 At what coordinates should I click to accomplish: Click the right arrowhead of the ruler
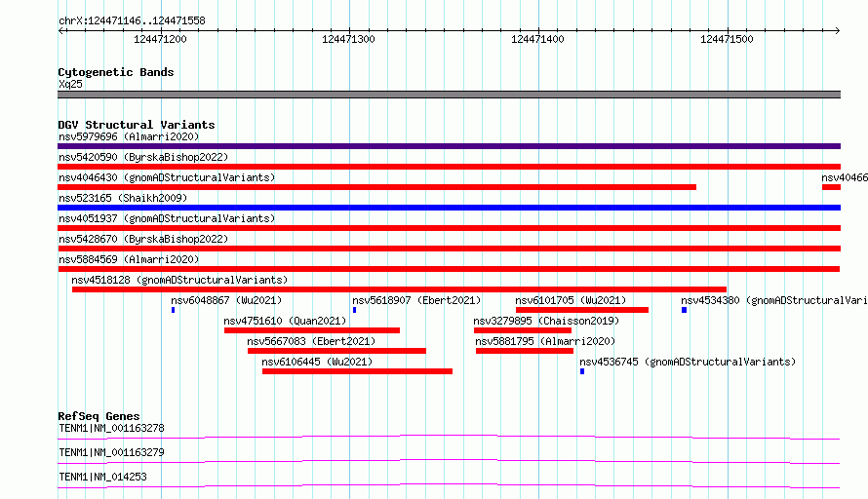[x=837, y=30]
